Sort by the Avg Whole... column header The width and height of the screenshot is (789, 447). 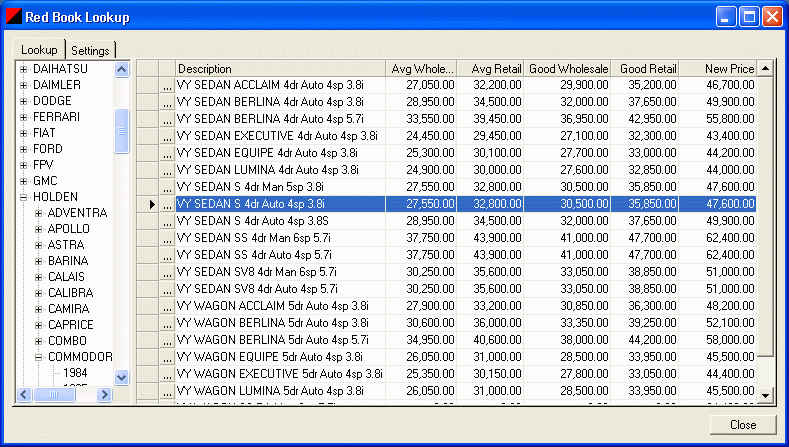click(421, 68)
